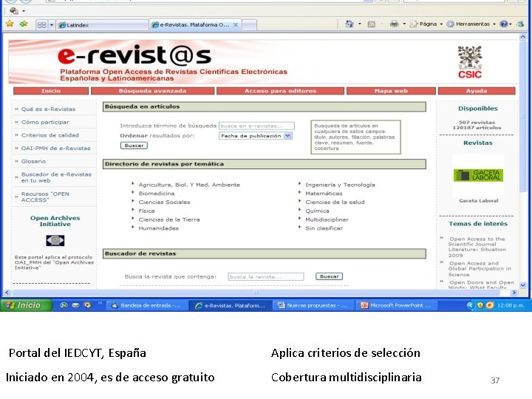Open OAI-PMH de e-Revistas link

point(55,149)
